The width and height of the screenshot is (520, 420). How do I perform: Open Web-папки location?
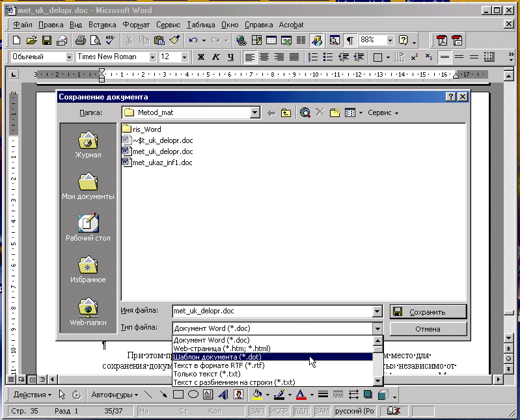pos(88,311)
